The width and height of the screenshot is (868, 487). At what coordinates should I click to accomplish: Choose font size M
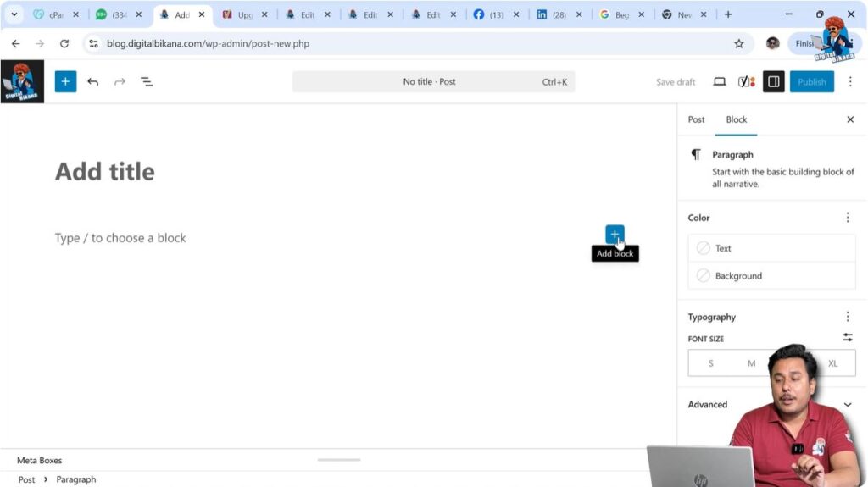coord(751,363)
